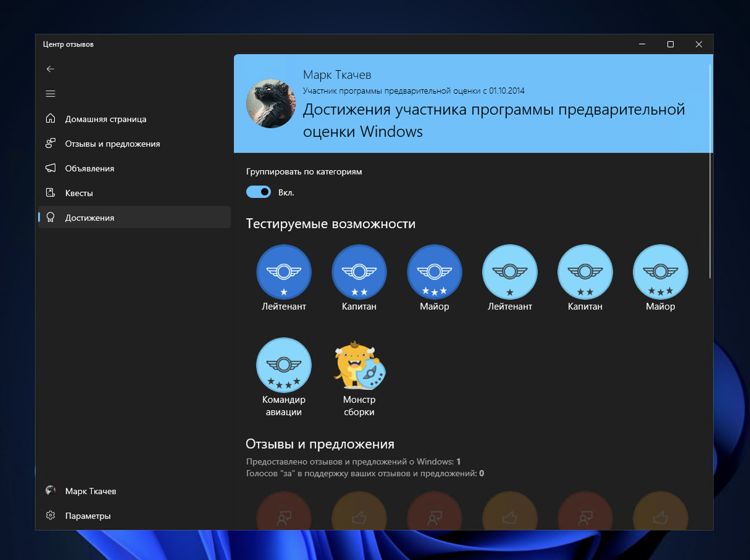Select Достижения in the sidebar

click(x=134, y=217)
